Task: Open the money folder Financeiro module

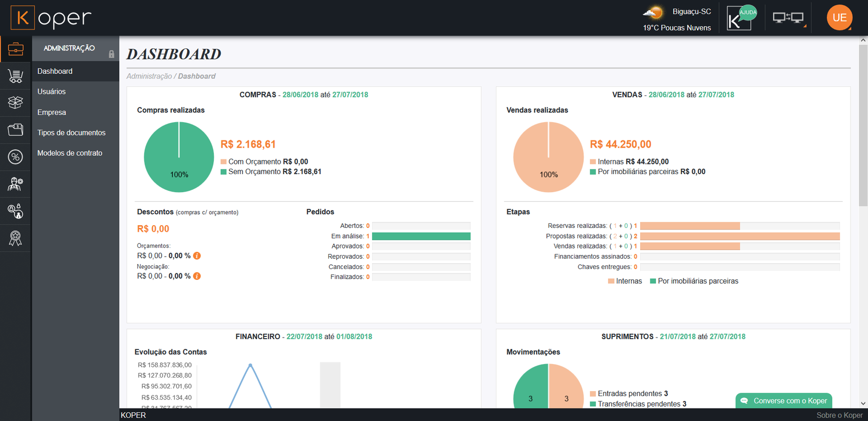Action: tap(16, 130)
